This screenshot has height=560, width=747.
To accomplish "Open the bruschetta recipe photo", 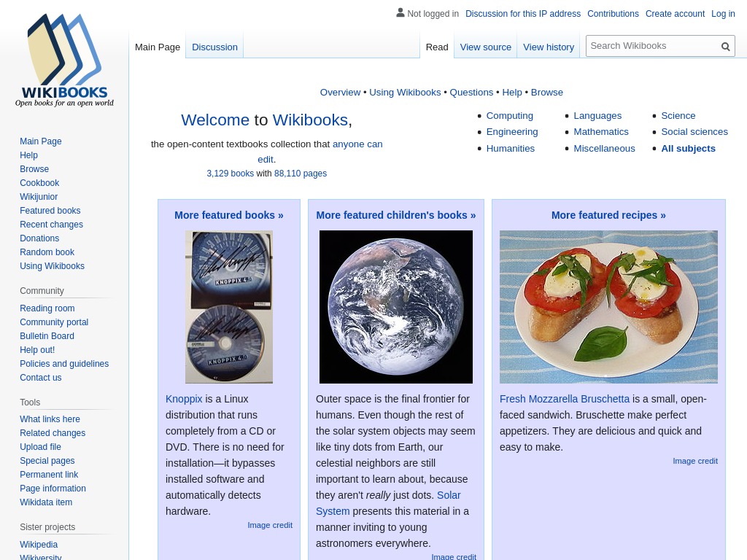I will [608, 307].
